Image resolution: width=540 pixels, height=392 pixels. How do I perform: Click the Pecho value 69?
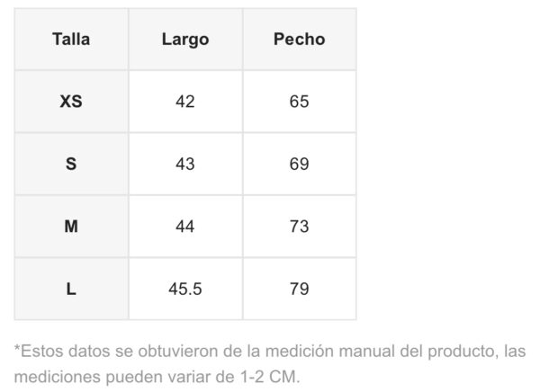click(299, 165)
